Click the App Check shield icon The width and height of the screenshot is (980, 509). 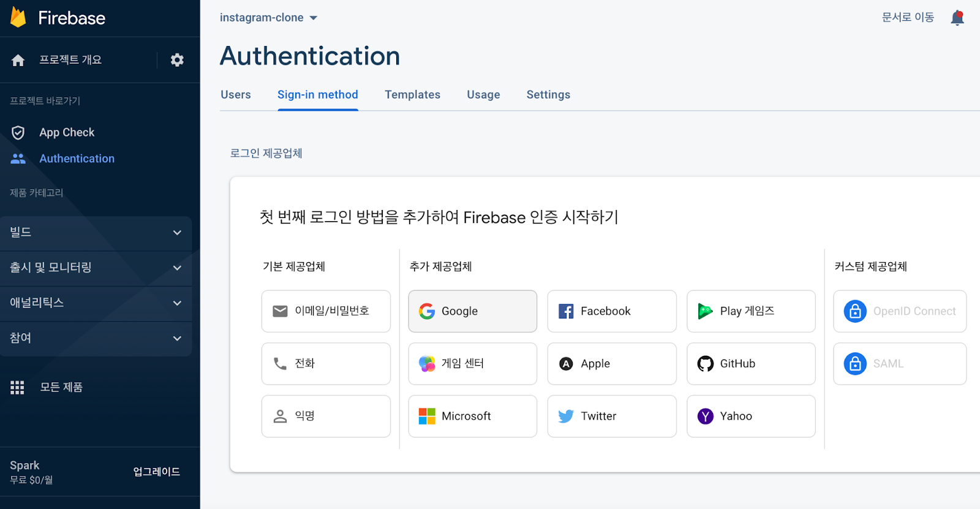(x=18, y=132)
